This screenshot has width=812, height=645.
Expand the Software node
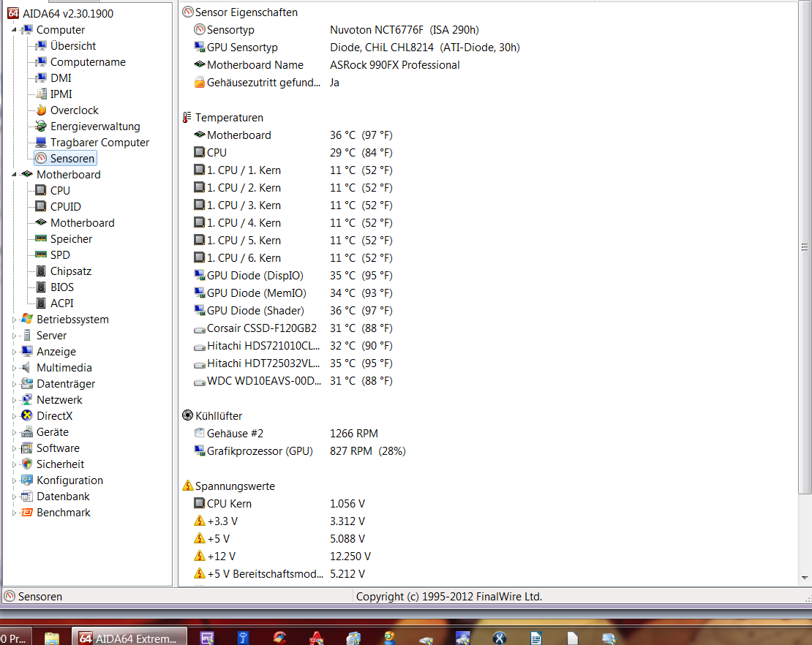pos(14,448)
